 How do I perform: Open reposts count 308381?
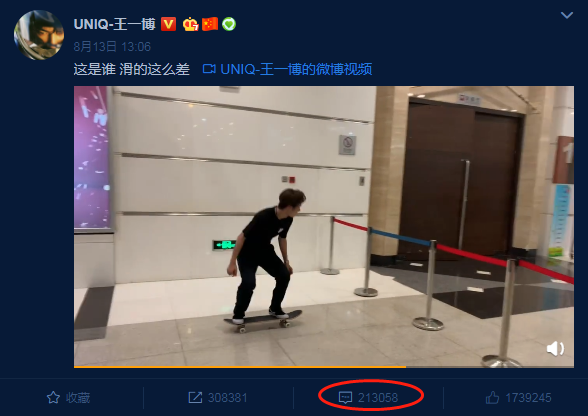pos(228,398)
